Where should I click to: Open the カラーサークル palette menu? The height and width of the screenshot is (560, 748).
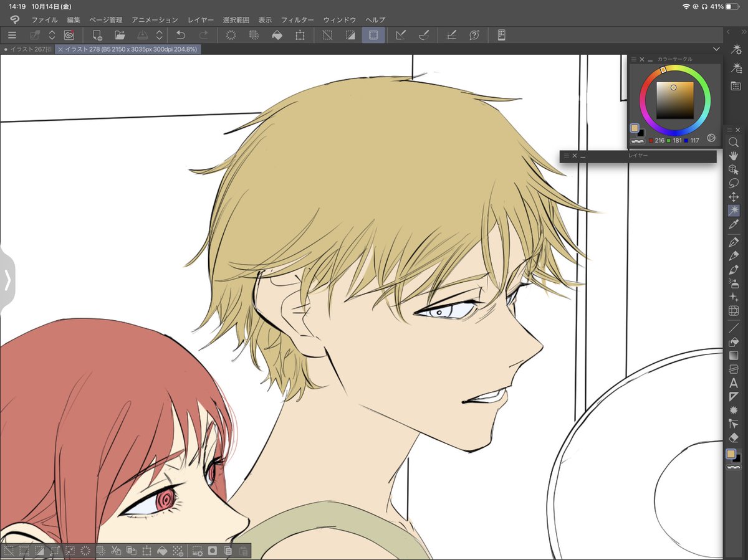coord(634,59)
